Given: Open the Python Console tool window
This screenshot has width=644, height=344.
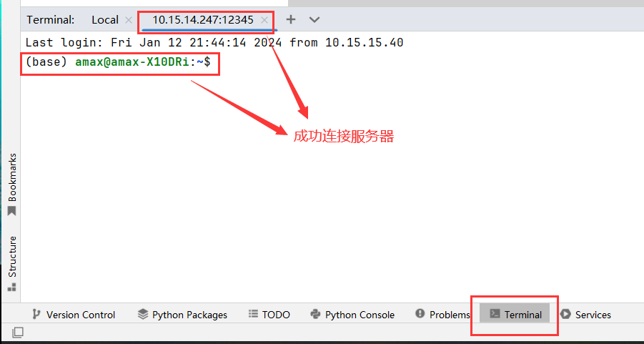Looking at the screenshot, I should point(352,315).
